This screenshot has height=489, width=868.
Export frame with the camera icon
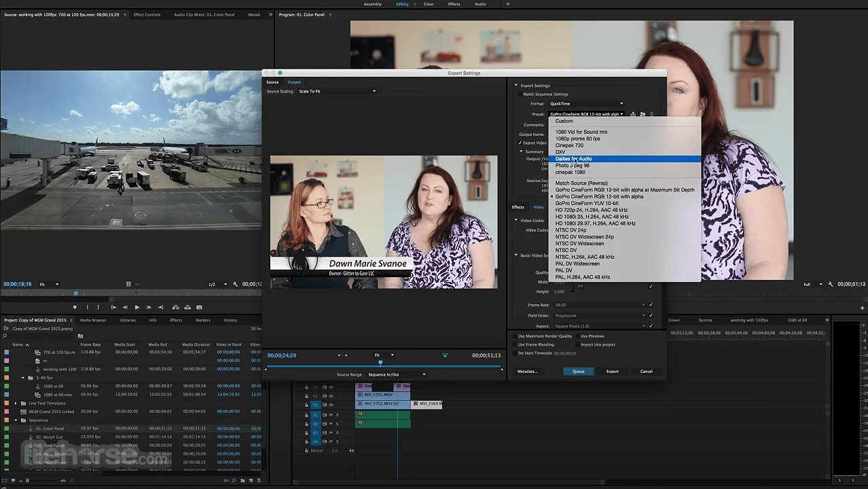point(199,307)
